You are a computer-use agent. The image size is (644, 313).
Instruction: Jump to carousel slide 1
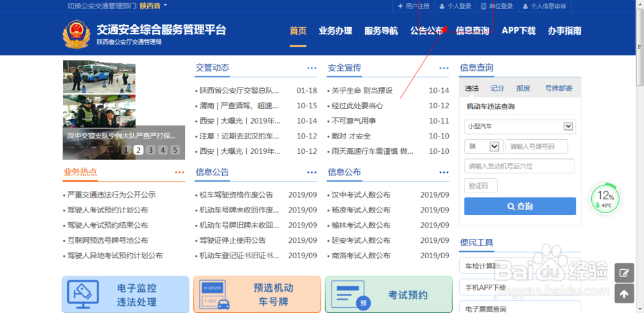[126, 150]
